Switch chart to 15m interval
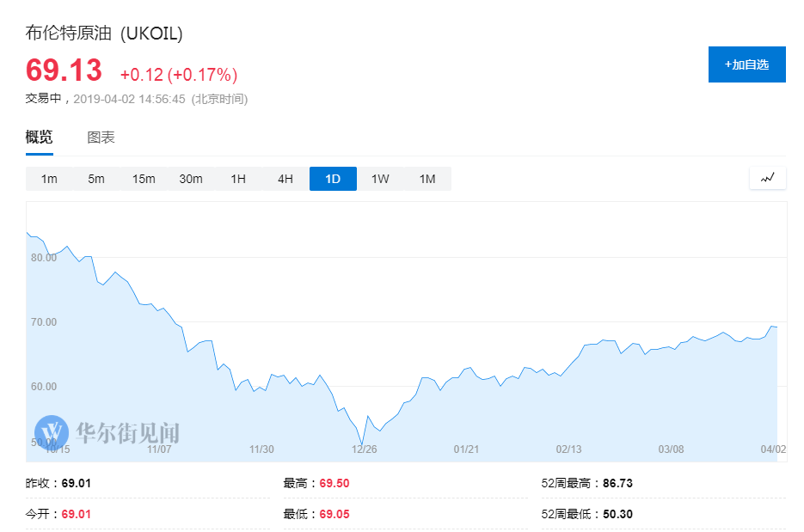This screenshot has width=804, height=532. [144, 179]
